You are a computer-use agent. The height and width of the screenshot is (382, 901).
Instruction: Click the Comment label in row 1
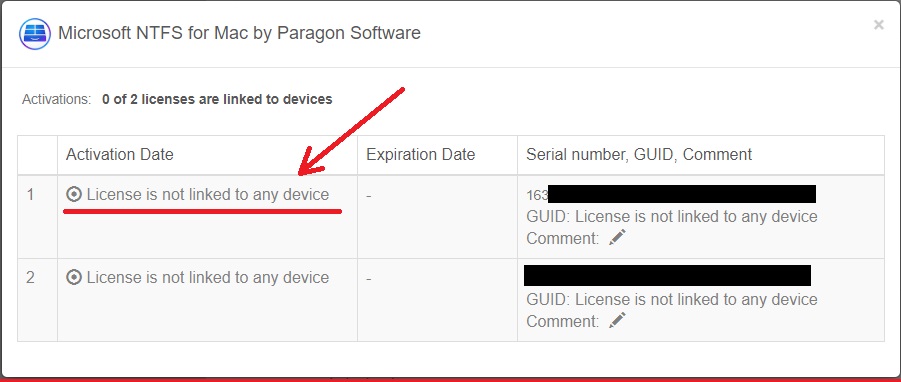(563, 238)
